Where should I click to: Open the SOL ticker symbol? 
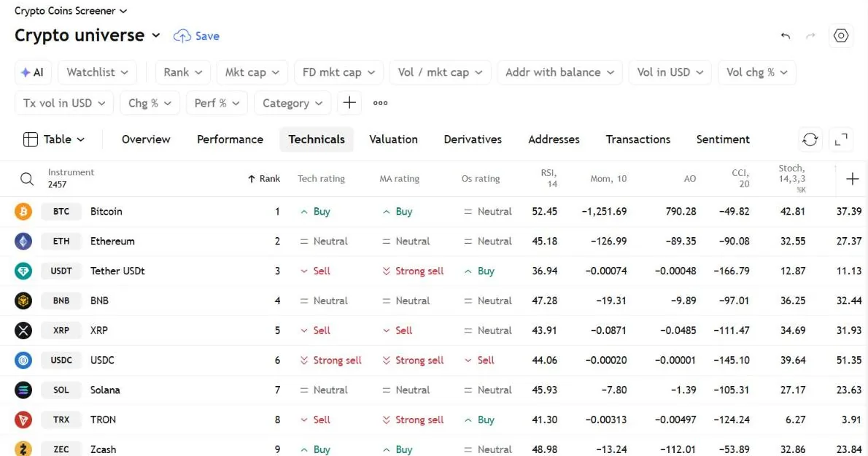61,390
